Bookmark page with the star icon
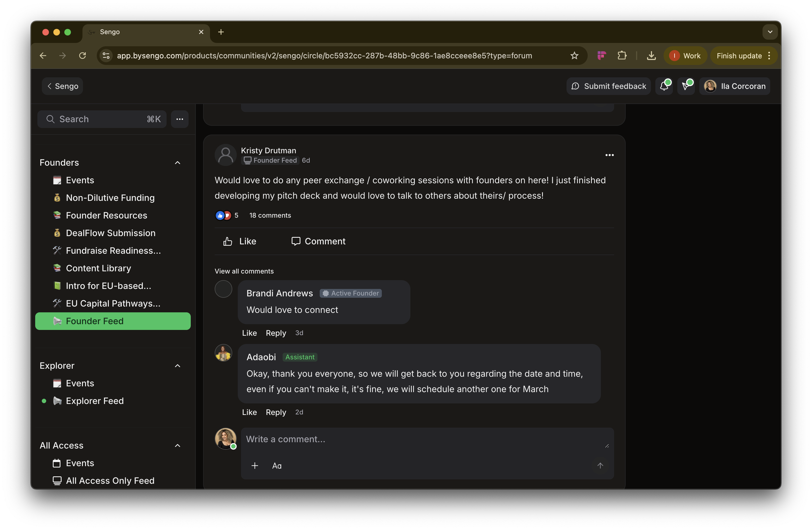 574,56
